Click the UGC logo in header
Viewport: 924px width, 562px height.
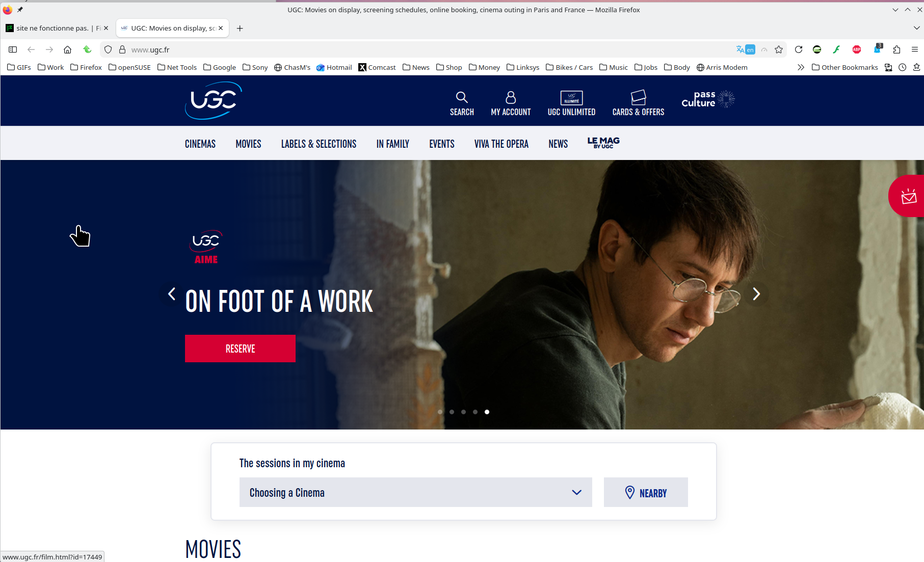213,100
